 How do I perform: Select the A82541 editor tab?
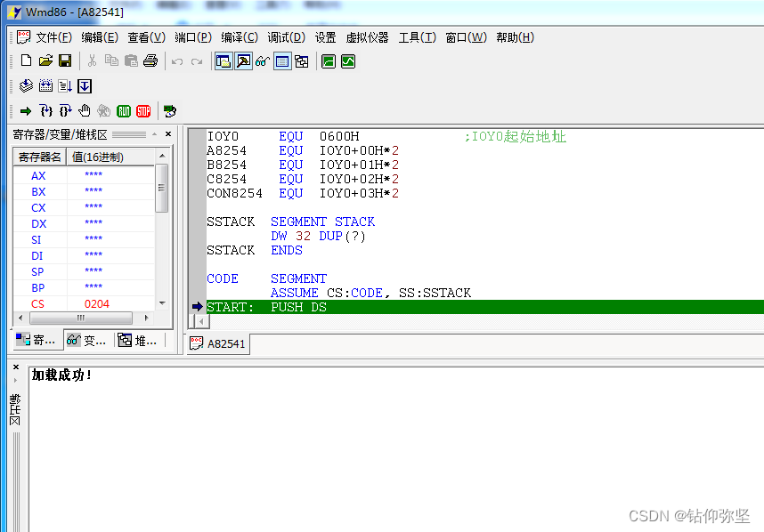tap(218, 343)
